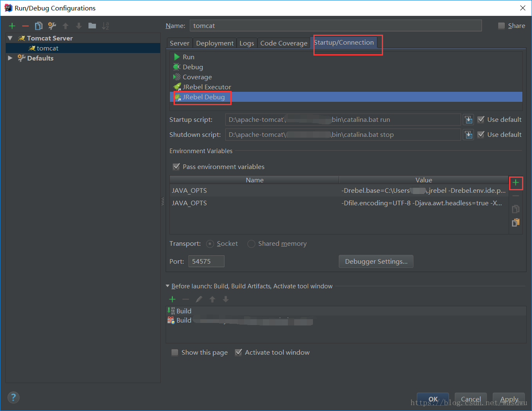Screen dimensions: 532x411
Task: Remove selected configuration with red minus
Action: [x=25, y=26]
